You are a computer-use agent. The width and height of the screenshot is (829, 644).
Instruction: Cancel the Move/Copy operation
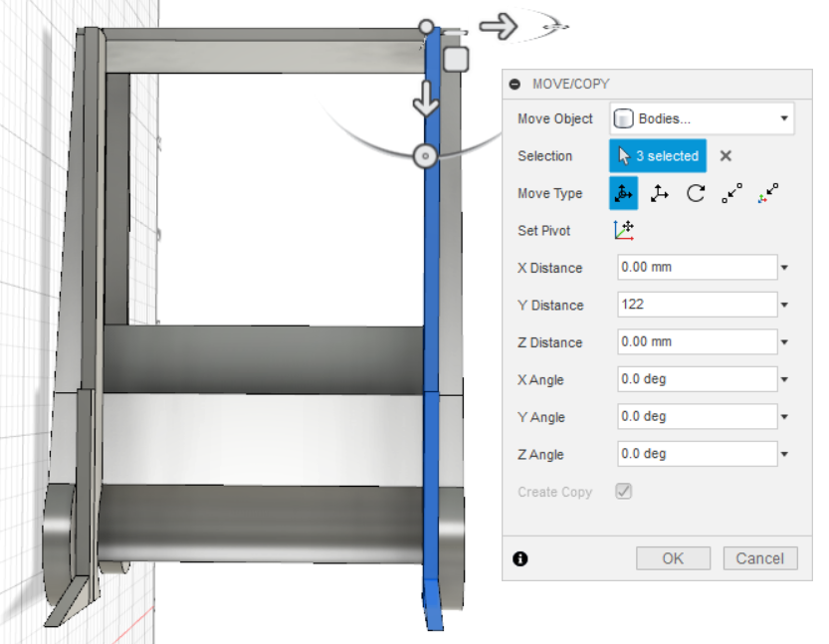point(759,558)
